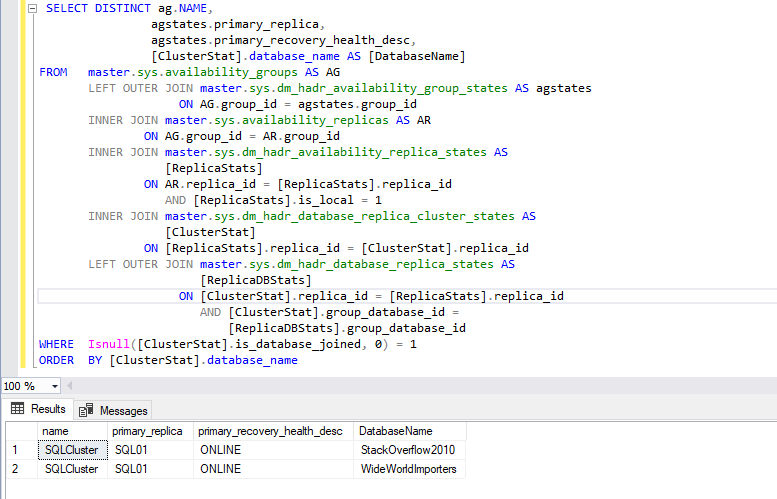Image resolution: width=777 pixels, height=499 pixels.
Task: Place cursor on Isnull function
Action: coord(109,344)
